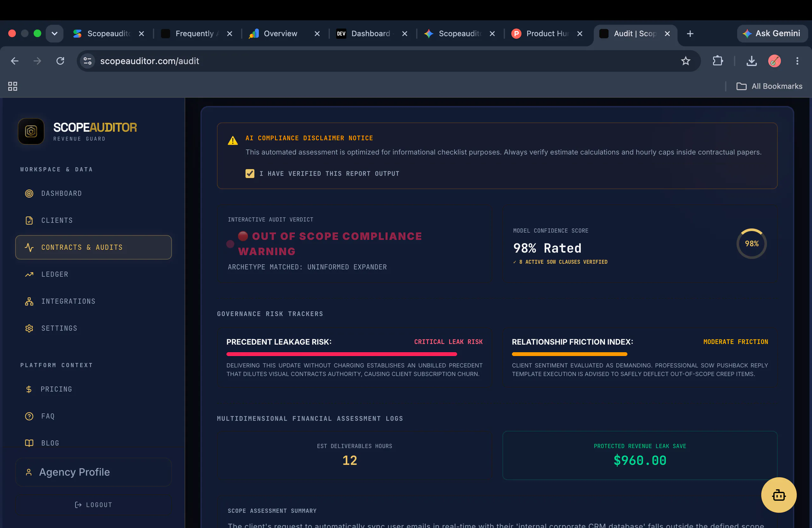
Task: Open the tab search dropdown chevron
Action: pyautogui.click(x=55, y=33)
